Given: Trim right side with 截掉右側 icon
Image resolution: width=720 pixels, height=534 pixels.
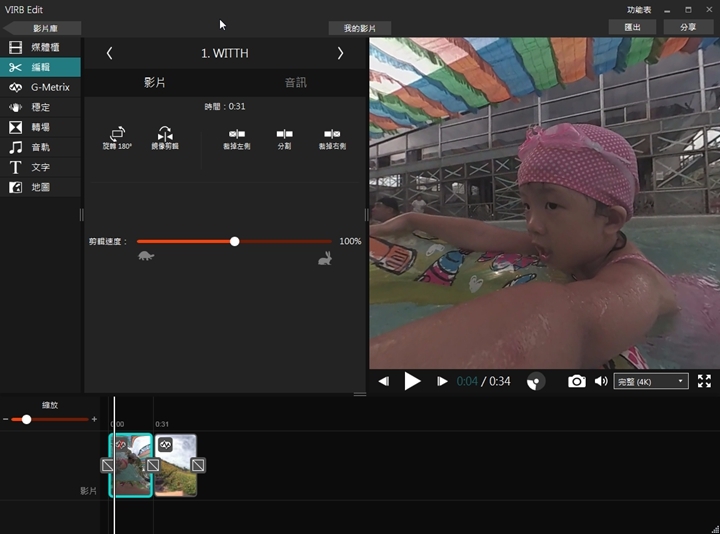Looking at the screenshot, I should tap(332, 139).
